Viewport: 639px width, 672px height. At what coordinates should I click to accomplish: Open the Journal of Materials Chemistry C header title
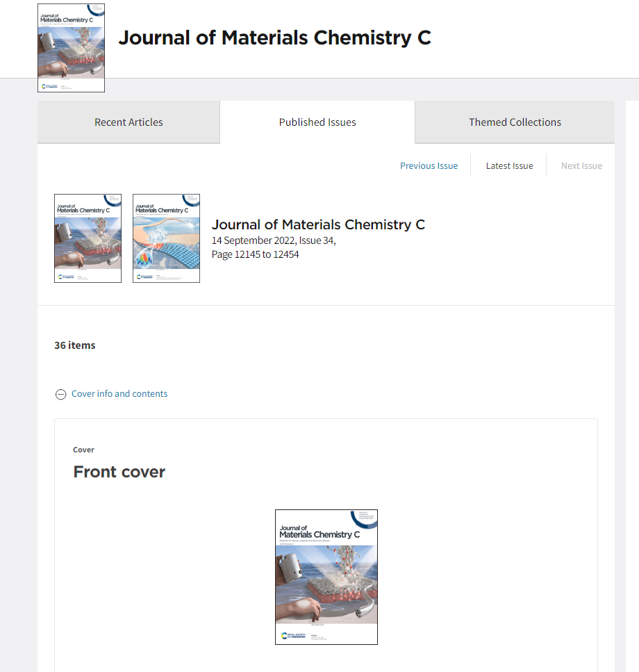pyautogui.click(x=274, y=38)
